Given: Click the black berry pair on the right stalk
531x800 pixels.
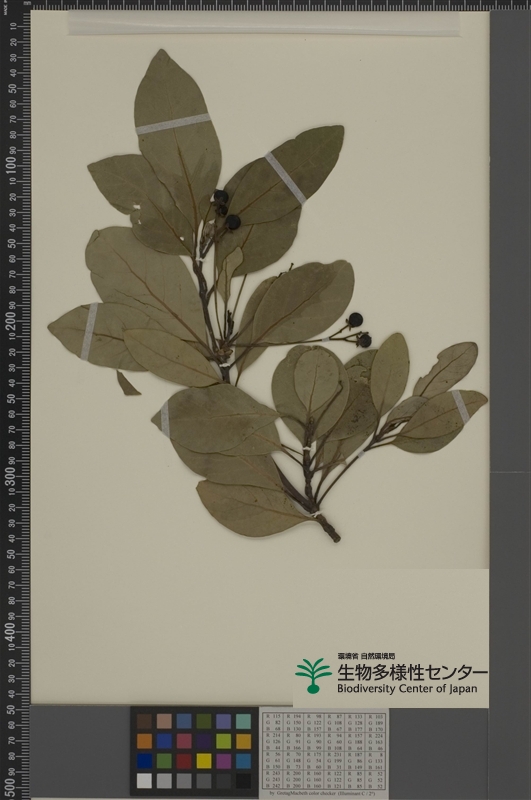Looking at the screenshot, I should pyautogui.click(x=360, y=330).
